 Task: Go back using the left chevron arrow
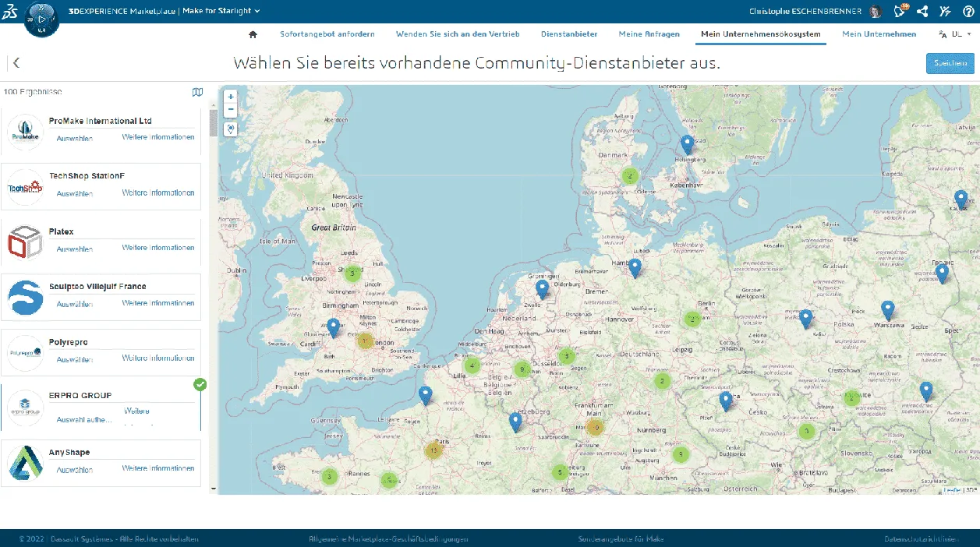16,63
